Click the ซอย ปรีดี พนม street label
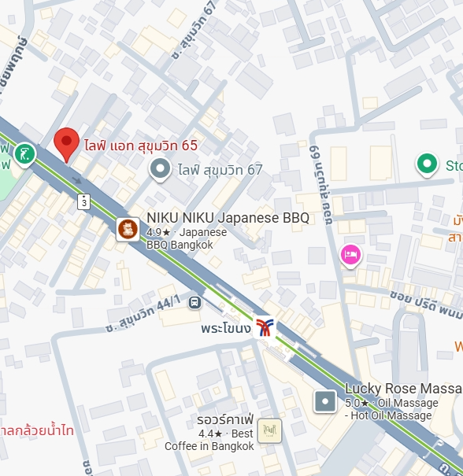The width and height of the screenshot is (463, 476). point(426,304)
